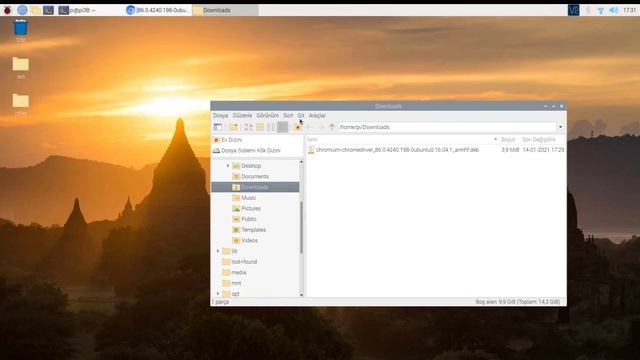Open file manager from taskbar launcher
The image size is (640, 360).
click(x=36, y=10)
